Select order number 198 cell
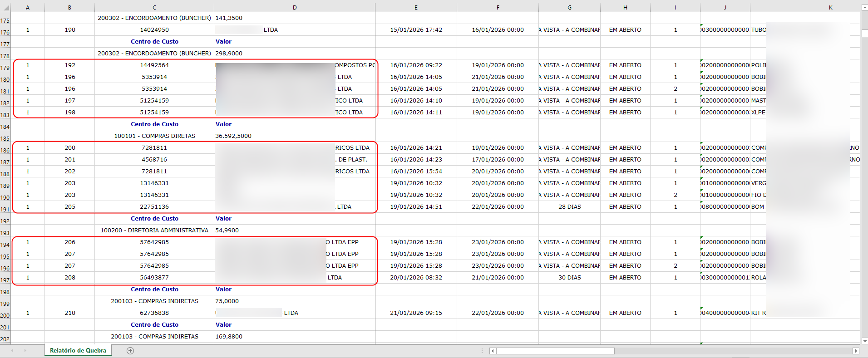Screen dimensions: 868x358 (x=70, y=113)
